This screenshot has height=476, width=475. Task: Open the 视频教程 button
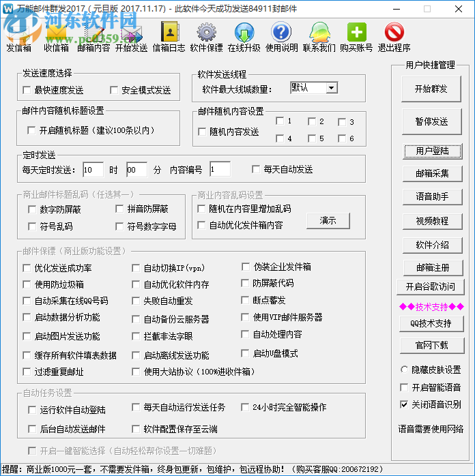point(433,222)
